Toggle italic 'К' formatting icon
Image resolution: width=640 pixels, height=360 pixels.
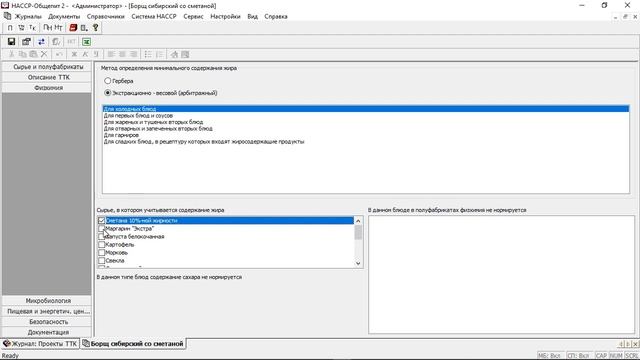click(85, 54)
